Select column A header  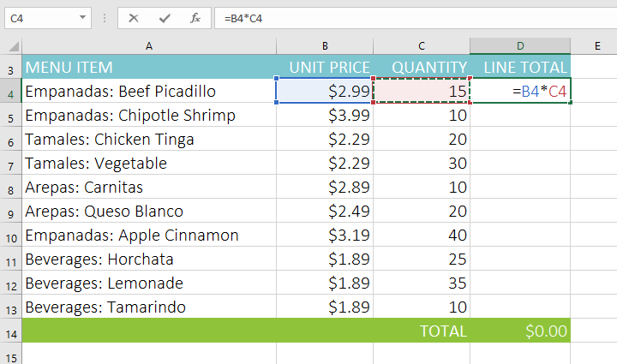point(149,45)
